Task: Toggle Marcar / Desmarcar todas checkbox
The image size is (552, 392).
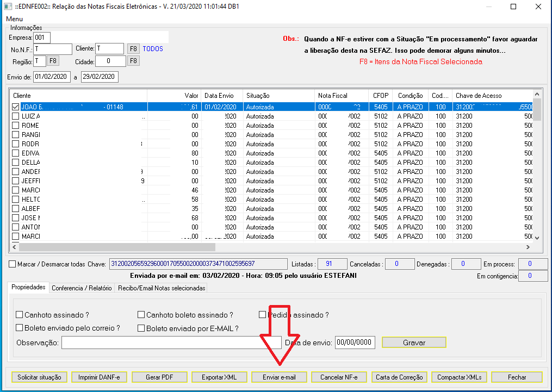Action: (x=13, y=264)
